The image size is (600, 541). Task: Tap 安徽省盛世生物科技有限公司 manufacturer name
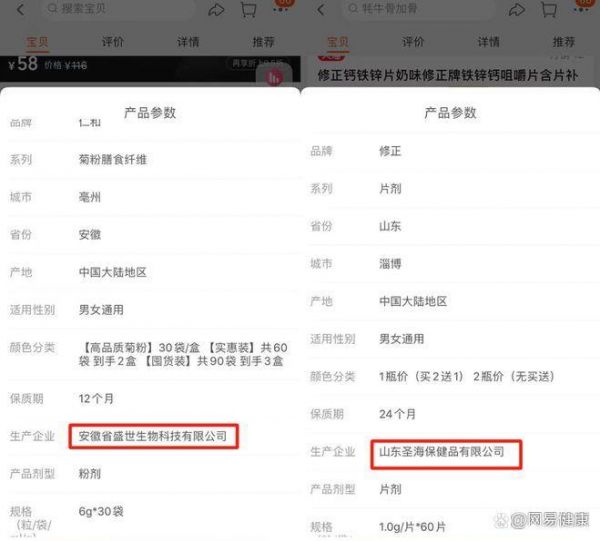159,435
